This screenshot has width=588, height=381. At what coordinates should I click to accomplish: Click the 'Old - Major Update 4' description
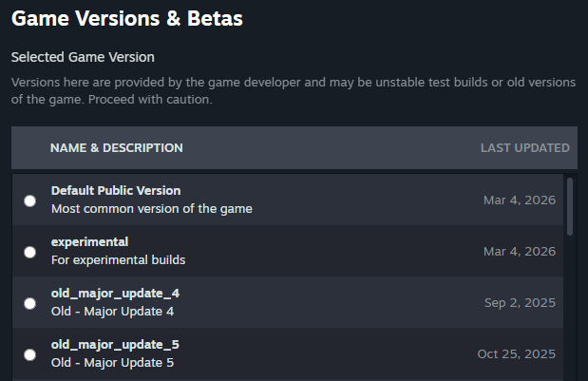112,311
